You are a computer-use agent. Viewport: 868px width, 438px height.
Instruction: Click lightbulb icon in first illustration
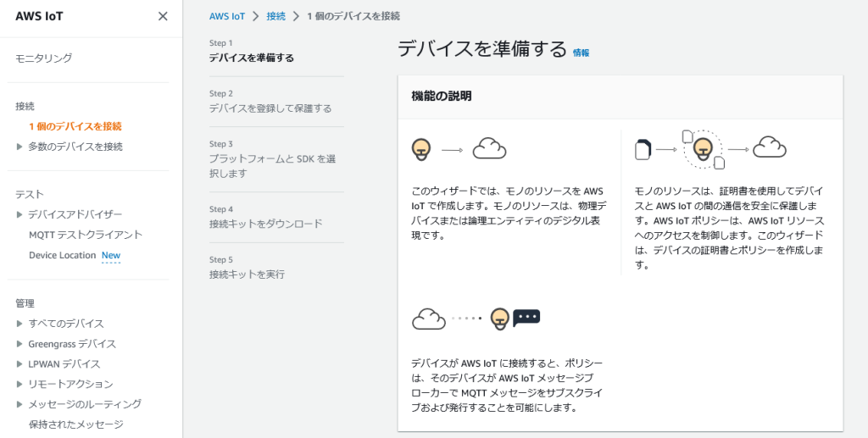tap(421, 150)
